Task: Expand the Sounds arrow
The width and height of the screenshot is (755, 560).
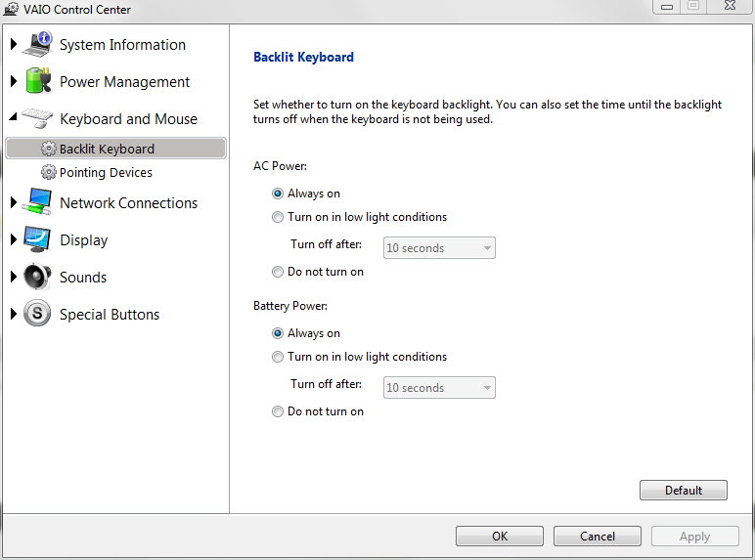Action: 14,277
